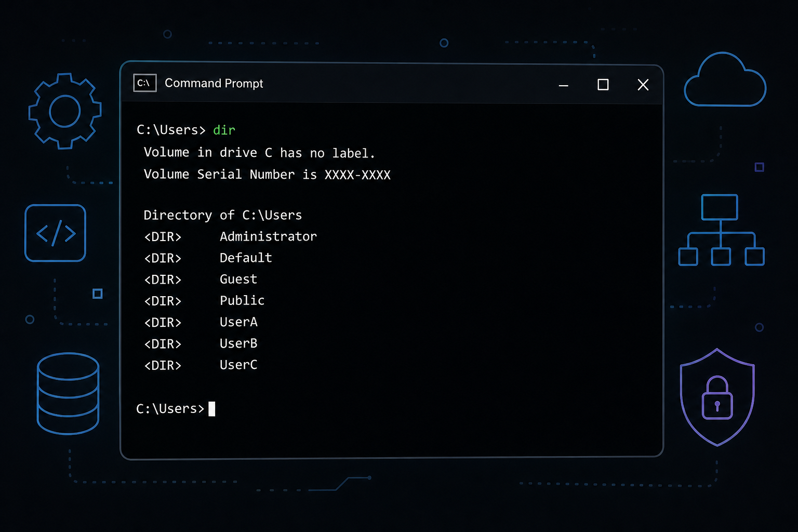Click the green 'dir' command text
This screenshot has height=532, width=798.
pyautogui.click(x=224, y=130)
